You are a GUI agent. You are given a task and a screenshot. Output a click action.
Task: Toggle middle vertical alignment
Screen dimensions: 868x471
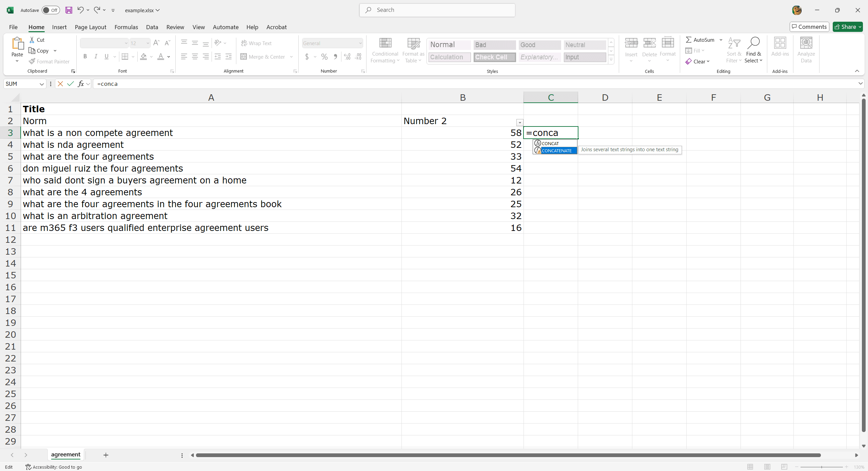tap(195, 43)
